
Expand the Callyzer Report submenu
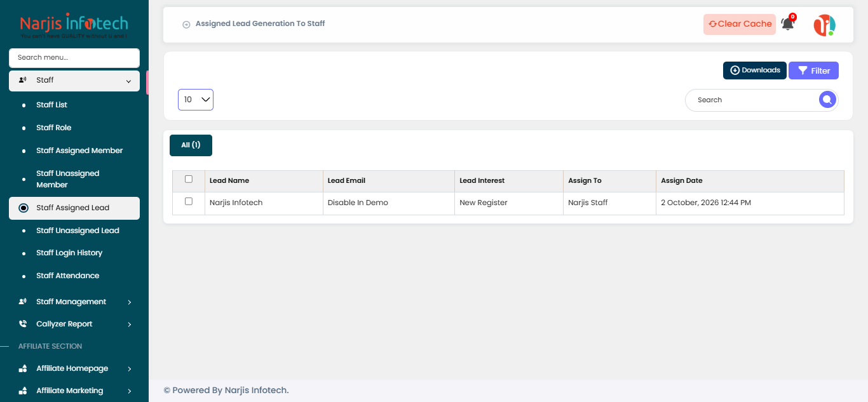point(129,325)
